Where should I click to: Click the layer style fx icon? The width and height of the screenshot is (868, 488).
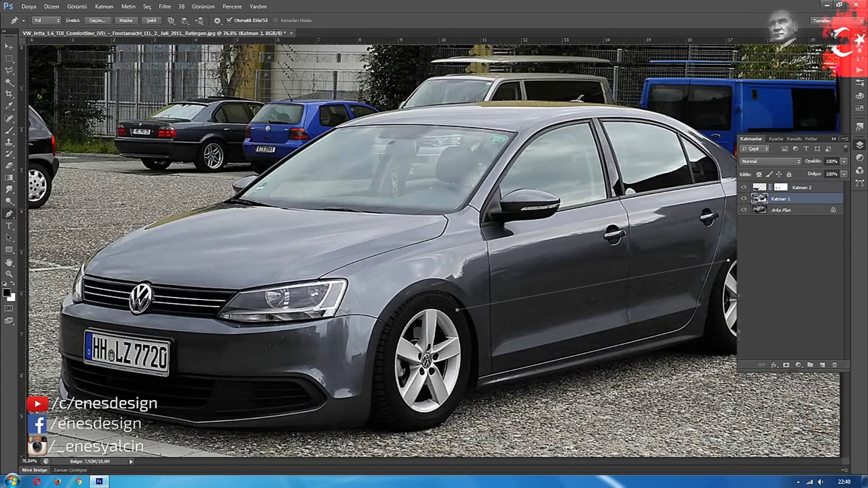tap(774, 365)
